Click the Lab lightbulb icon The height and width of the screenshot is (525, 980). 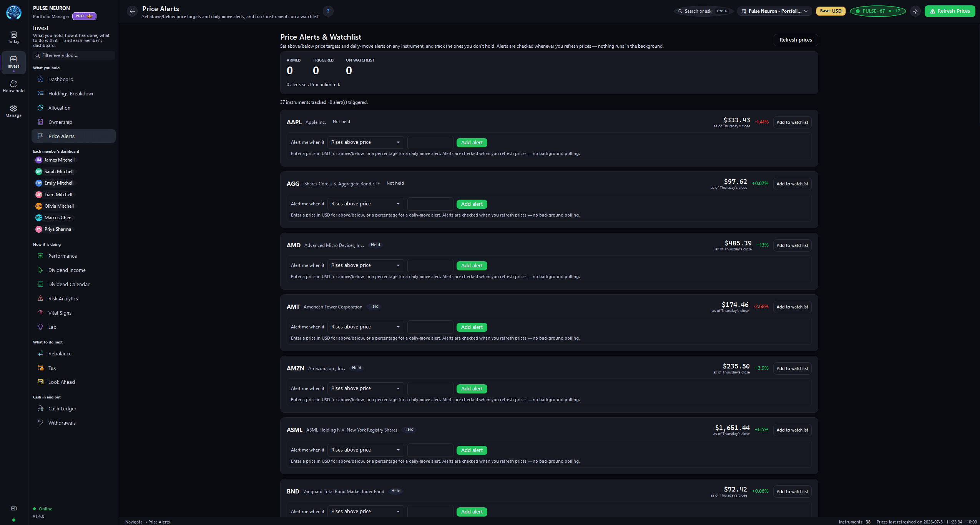coord(40,327)
